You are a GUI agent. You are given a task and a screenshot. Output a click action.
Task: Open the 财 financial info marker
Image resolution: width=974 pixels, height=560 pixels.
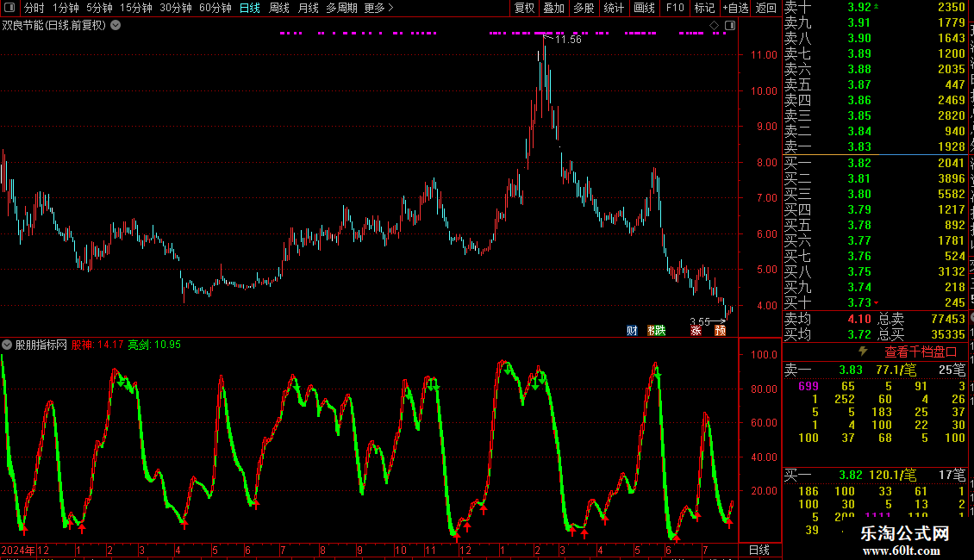tap(632, 330)
